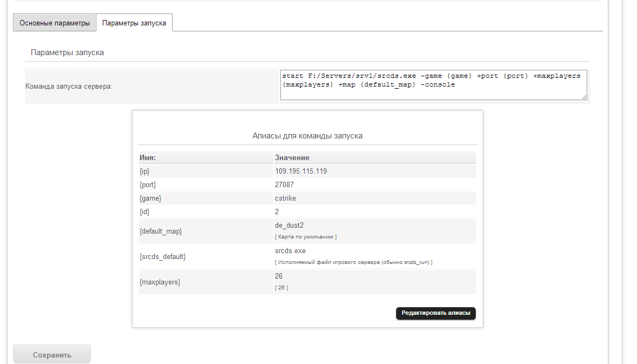The height and width of the screenshot is (364, 637).
Task: Select the {maxplayers} alias name
Action: (160, 282)
